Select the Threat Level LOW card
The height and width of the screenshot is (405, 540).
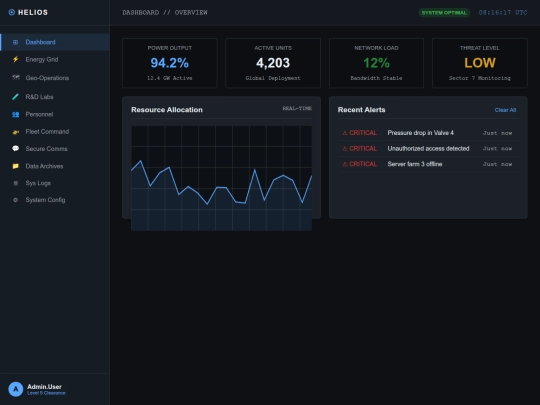[x=480, y=63]
